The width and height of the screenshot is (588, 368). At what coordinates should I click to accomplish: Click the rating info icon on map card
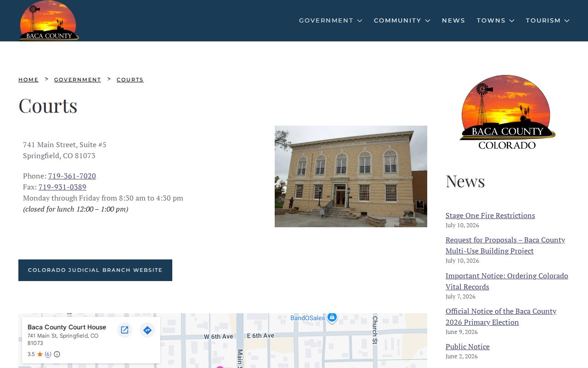(x=57, y=354)
